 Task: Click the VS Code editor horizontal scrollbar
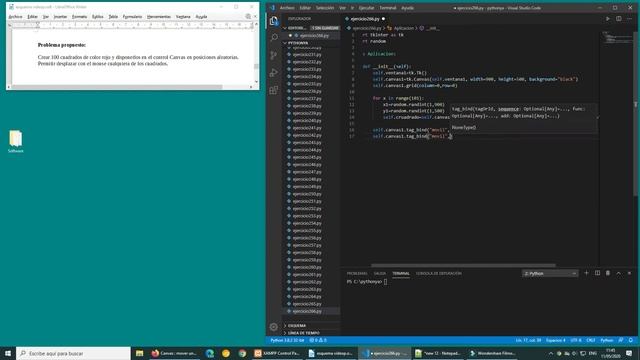pyautogui.click(x=463, y=265)
